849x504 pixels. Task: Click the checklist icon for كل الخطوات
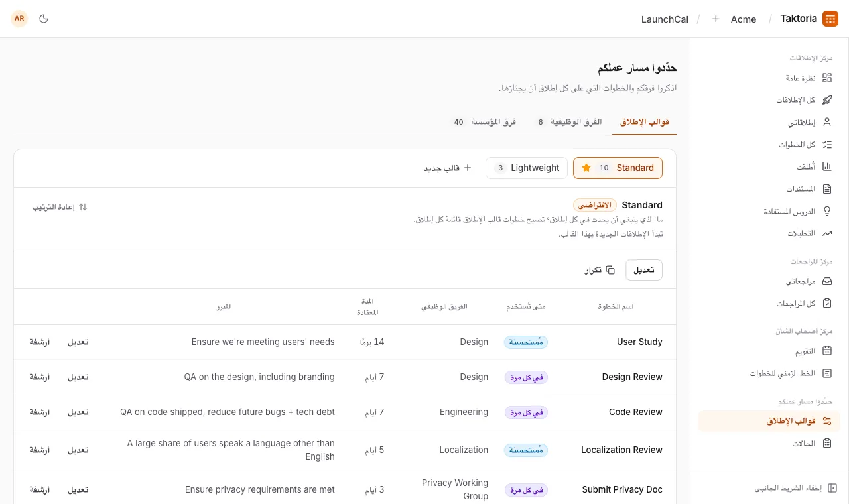826,145
